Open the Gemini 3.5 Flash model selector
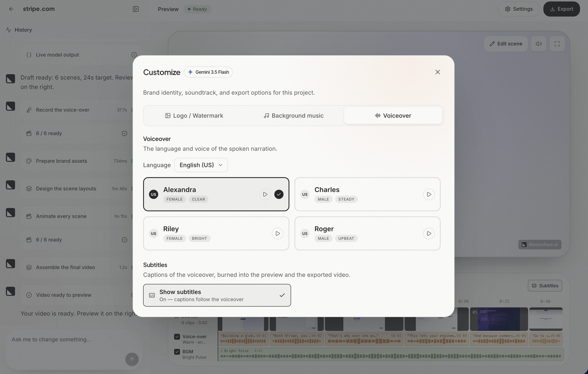This screenshot has width=588, height=374. [x=208, y=72]
